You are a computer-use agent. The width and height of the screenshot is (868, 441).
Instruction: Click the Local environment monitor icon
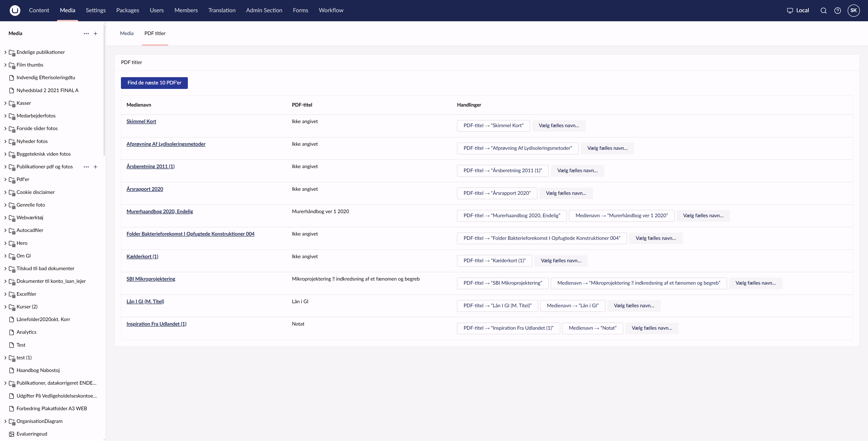[790, 10]
